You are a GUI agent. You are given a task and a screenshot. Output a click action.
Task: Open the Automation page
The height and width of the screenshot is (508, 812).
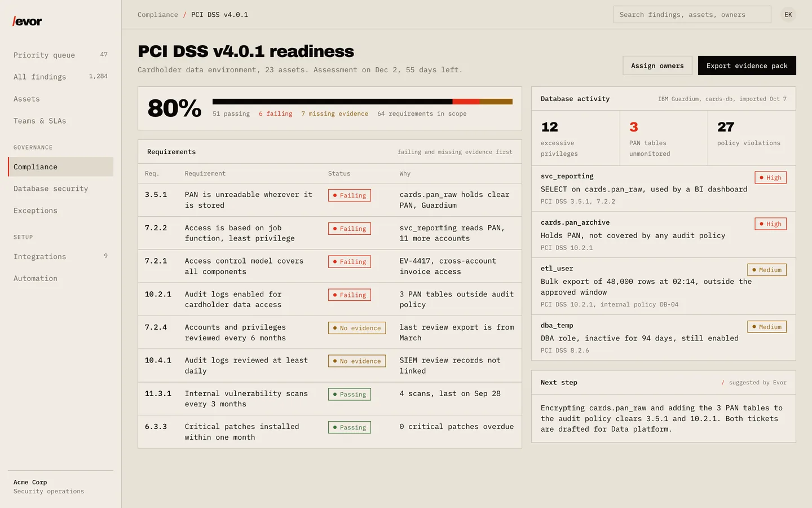click(x=60, y=278)
